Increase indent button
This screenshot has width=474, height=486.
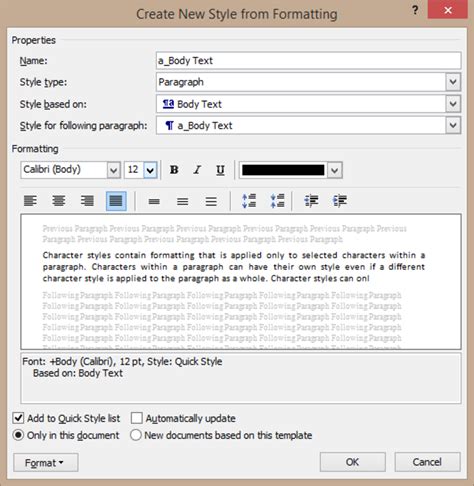click(340, 201)
